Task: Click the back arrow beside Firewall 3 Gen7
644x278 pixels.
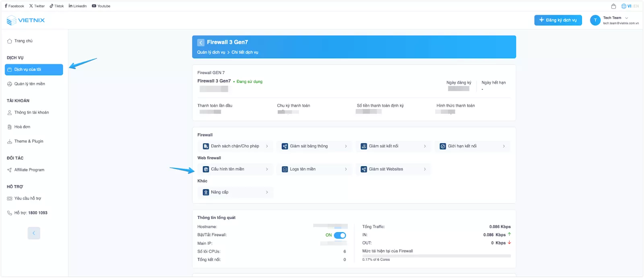Action: point(201,42)
